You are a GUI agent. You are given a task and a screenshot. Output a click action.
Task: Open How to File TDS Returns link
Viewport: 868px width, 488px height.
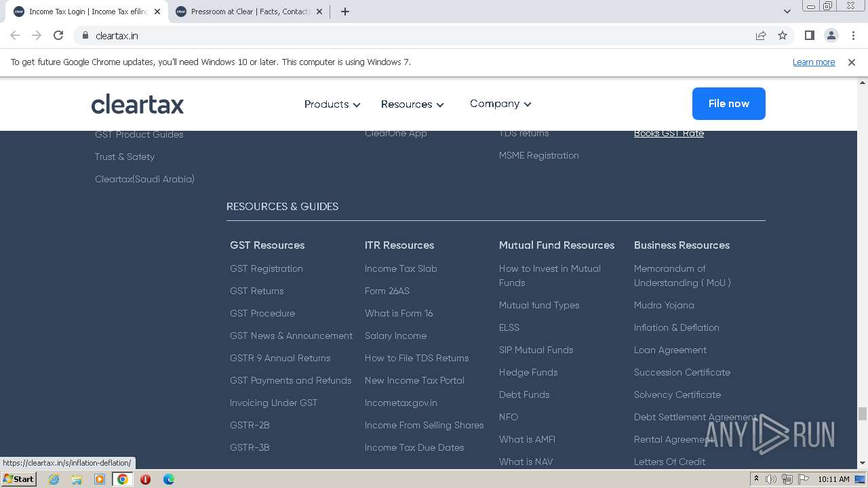(417, 358)
